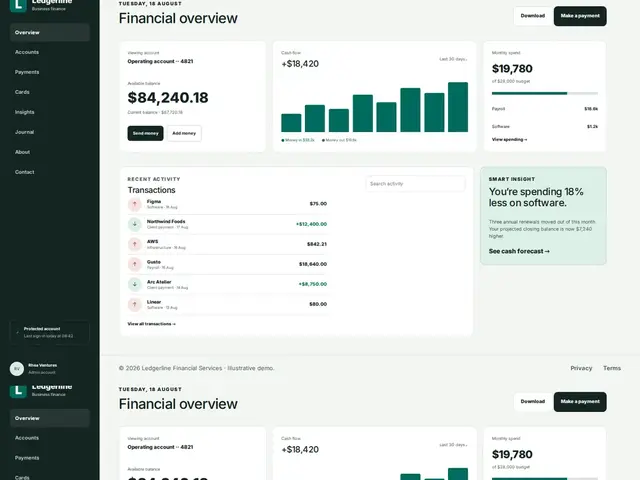Click the outgoing arrow icon beside AWS
This screenshot has width=640, height=480.
135,244
